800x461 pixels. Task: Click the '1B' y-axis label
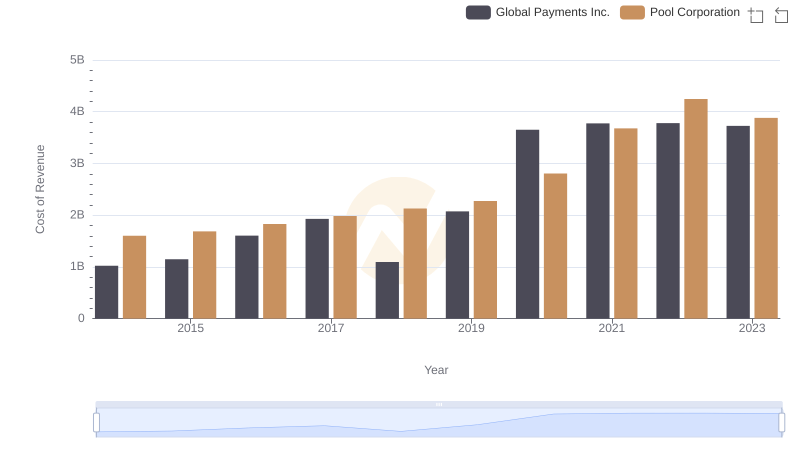(77, 267)
